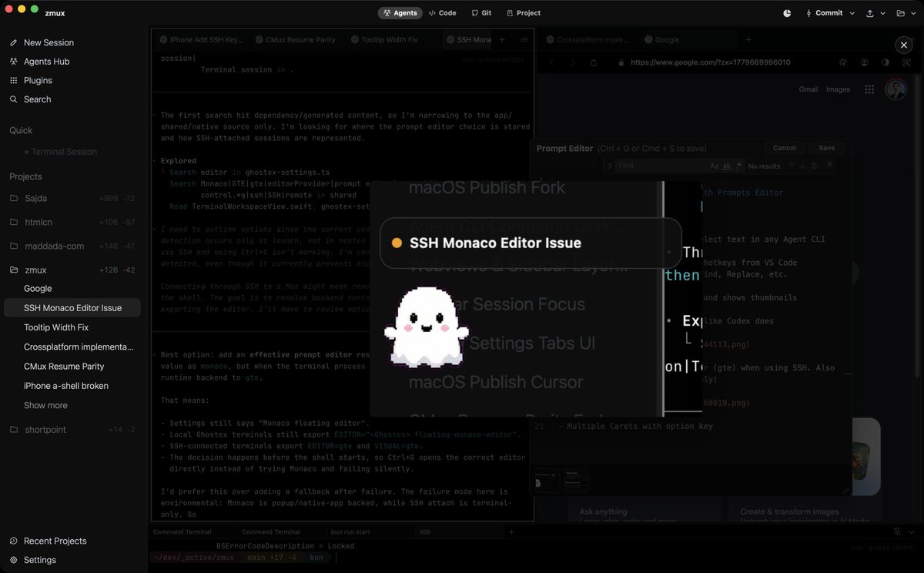Click the open folder icon in toolbar
Viewport: 924px width, 573px height.
click(x=901, y=13)
